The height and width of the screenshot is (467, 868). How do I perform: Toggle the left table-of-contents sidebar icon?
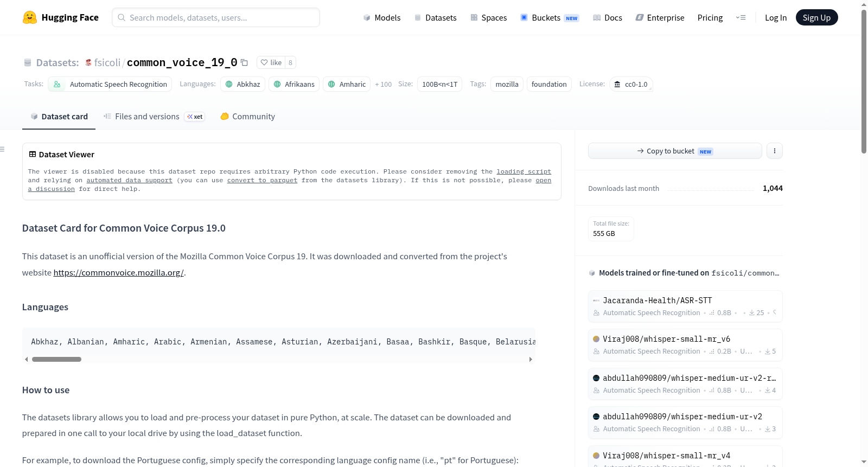coord(2,149)
